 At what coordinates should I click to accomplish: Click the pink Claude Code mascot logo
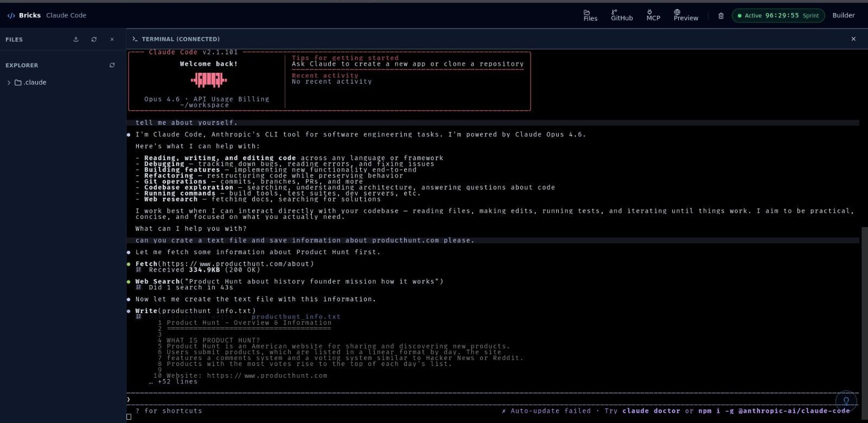[209, 80]
